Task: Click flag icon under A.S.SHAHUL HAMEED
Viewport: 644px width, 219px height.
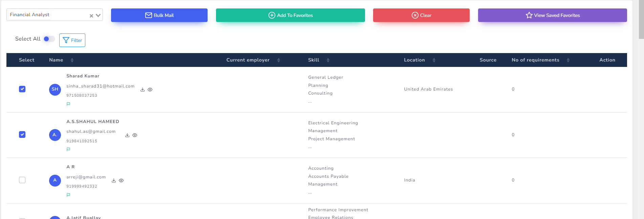Action: 68,149
